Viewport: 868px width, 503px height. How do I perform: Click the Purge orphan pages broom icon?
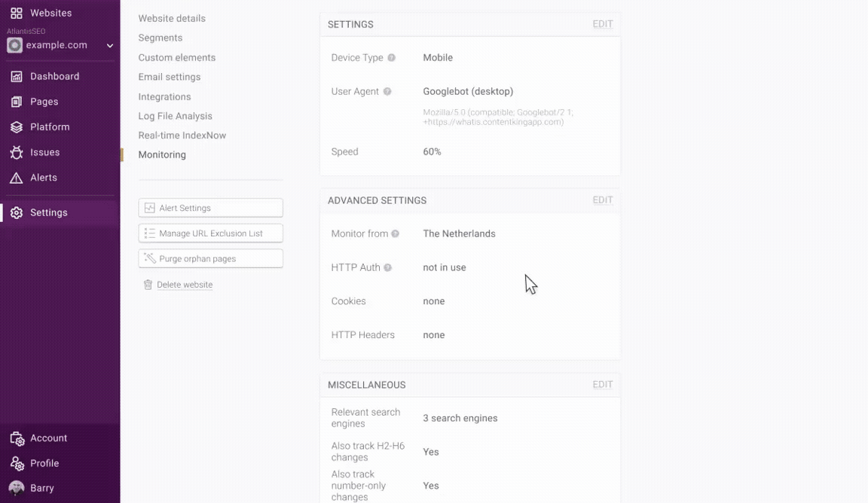tap(149, 258)
